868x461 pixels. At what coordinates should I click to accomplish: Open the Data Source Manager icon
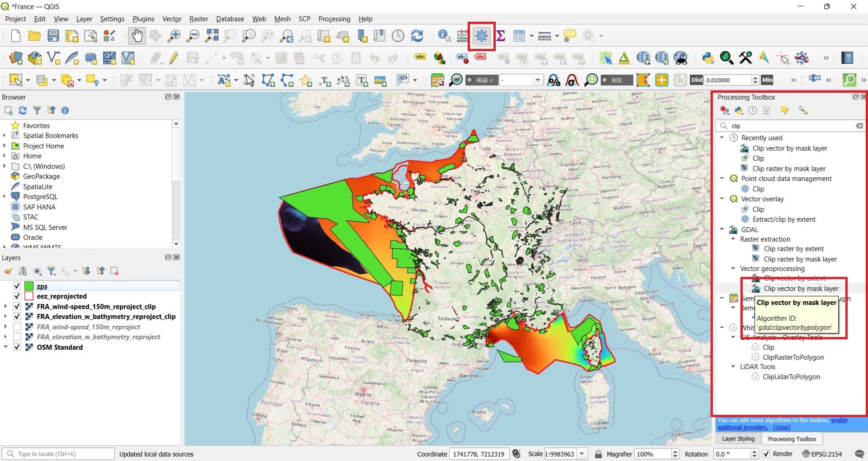[15, 58]
